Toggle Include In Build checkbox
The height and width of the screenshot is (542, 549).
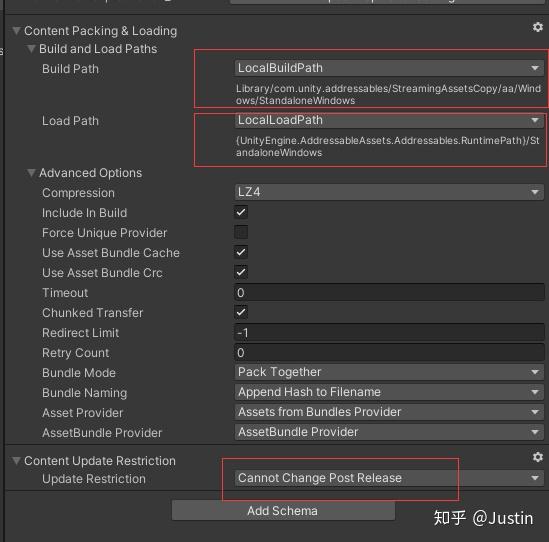coord(241,212)
